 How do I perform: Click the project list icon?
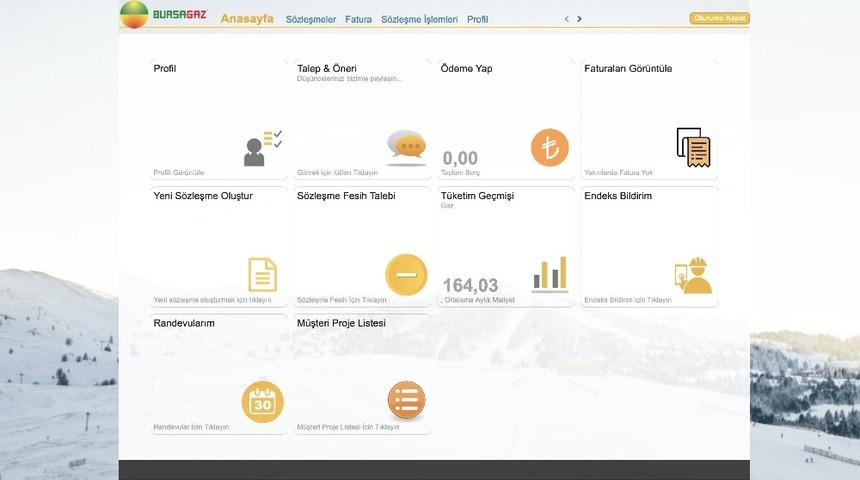point(406,400)
